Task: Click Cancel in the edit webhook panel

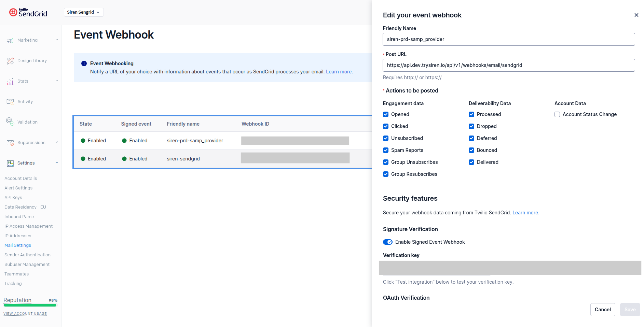Action: click(x=603, y=310)
